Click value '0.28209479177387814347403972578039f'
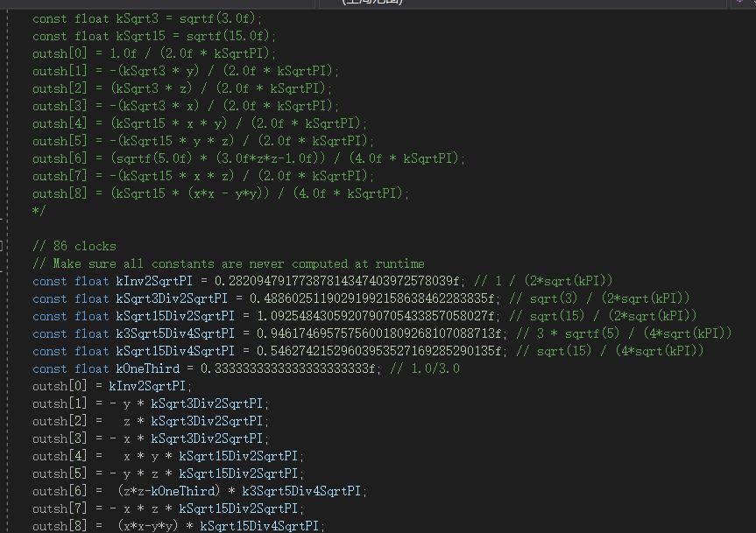The width and height of the screenshot is (756, 533). [x=340, y=281]
